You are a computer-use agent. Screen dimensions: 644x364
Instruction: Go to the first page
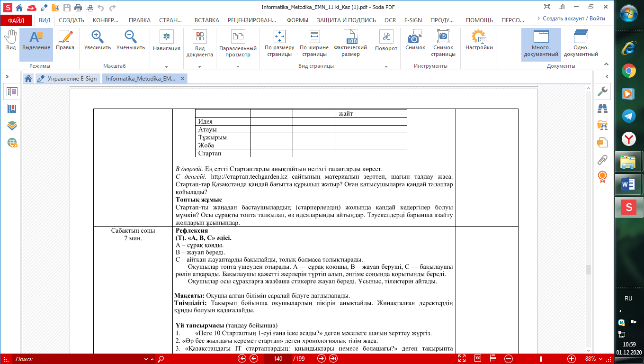[x=242, y=359]
